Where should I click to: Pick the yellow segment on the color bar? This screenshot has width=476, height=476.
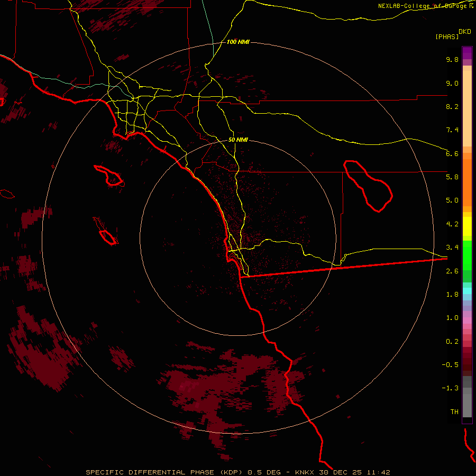[467, 226]
